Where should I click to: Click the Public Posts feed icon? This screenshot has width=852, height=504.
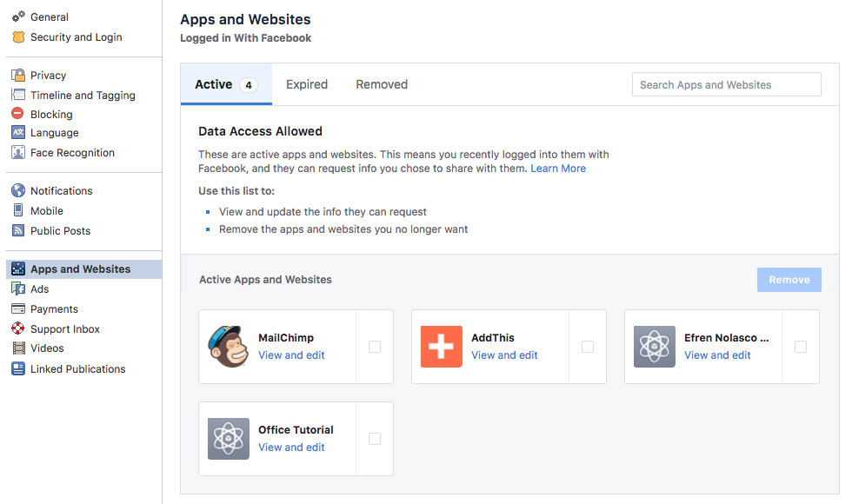[x=18, y=230]
